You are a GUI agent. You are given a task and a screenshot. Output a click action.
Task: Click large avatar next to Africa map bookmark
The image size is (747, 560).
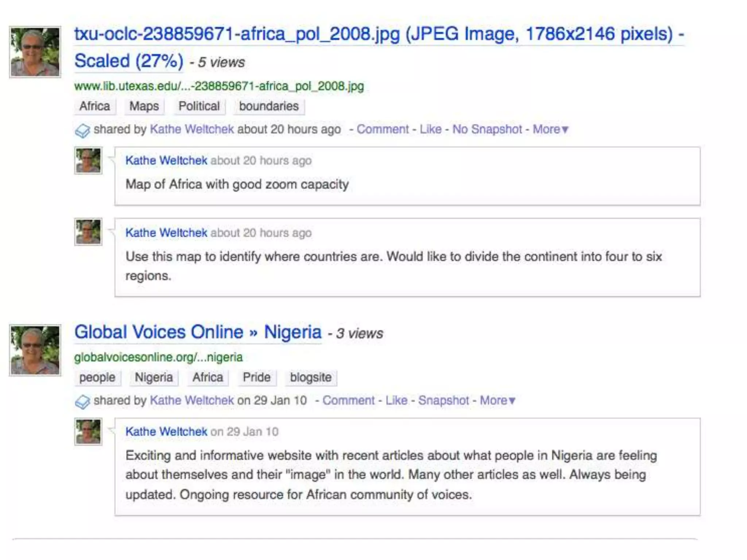[35, 52]
